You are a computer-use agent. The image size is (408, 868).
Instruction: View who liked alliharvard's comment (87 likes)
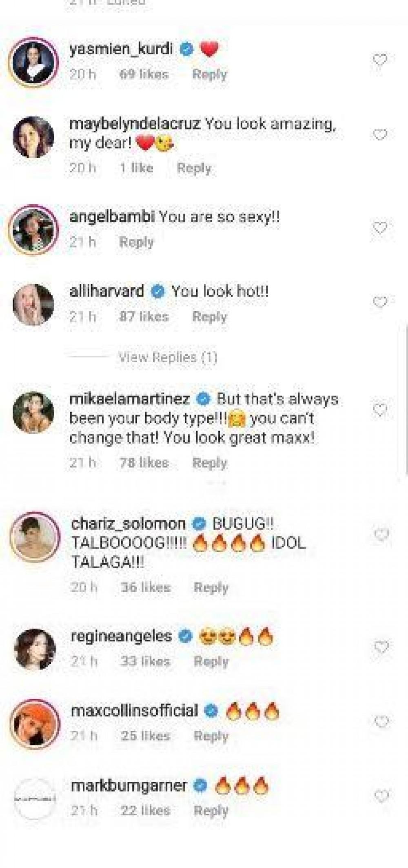144,317
